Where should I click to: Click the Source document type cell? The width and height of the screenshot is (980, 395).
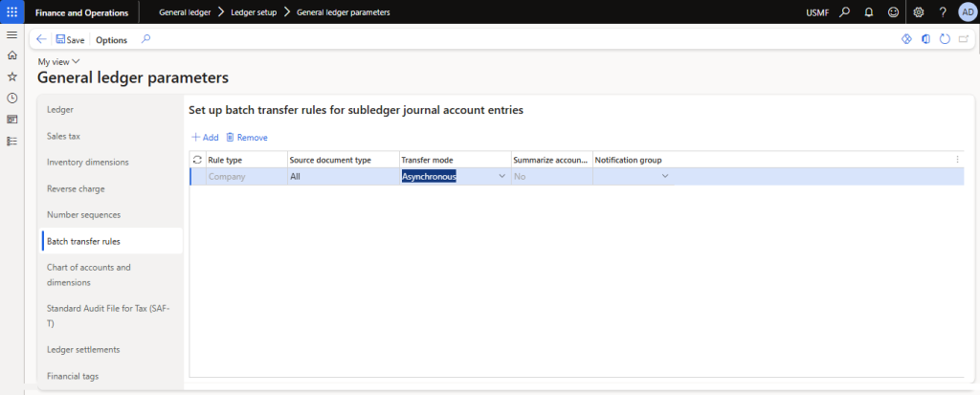[342, 176]
